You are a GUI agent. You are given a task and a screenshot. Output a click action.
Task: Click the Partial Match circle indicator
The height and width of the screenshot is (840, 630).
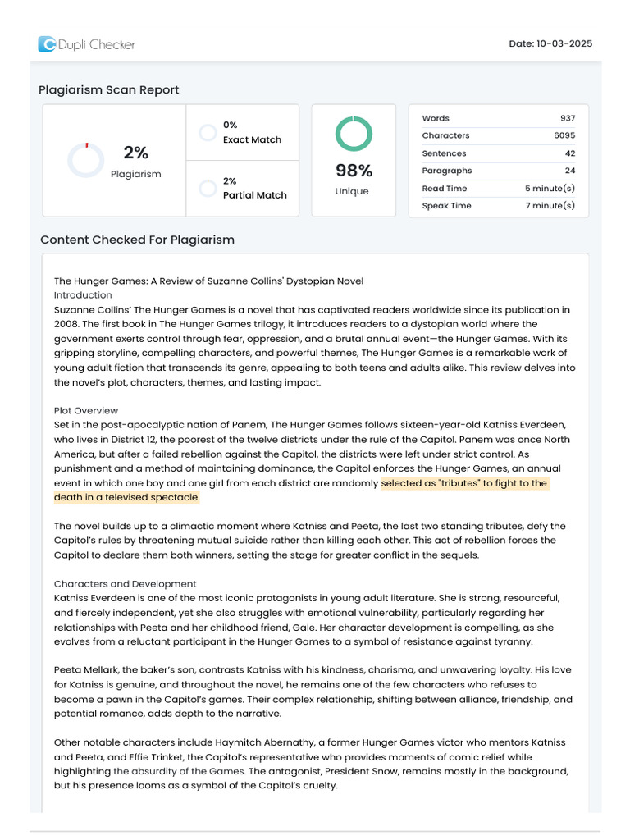coord(208,189)
